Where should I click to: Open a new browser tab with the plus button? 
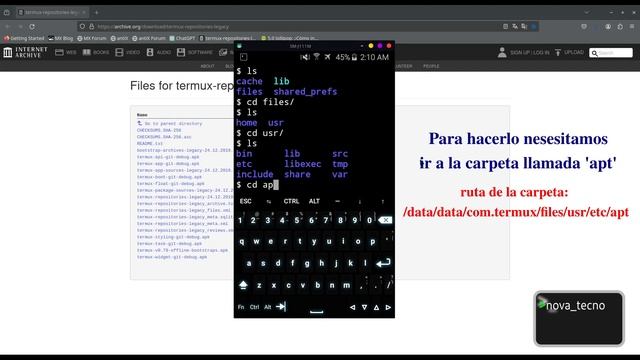tap(96, 13)
